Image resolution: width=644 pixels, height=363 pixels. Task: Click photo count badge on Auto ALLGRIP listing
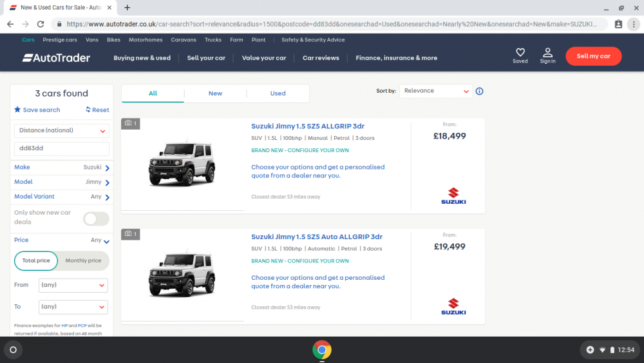[x=131, y=234]
